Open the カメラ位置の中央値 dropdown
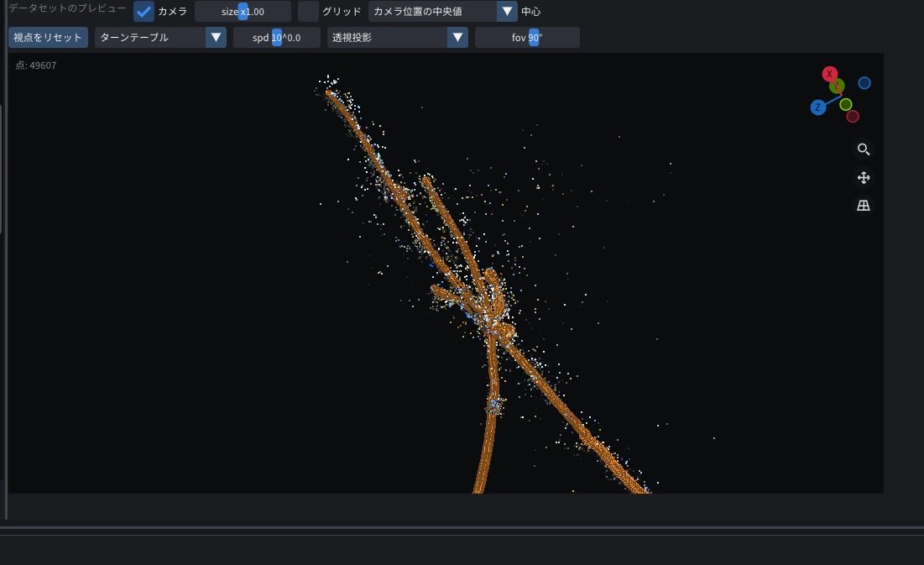 click(x=443, y=11)
